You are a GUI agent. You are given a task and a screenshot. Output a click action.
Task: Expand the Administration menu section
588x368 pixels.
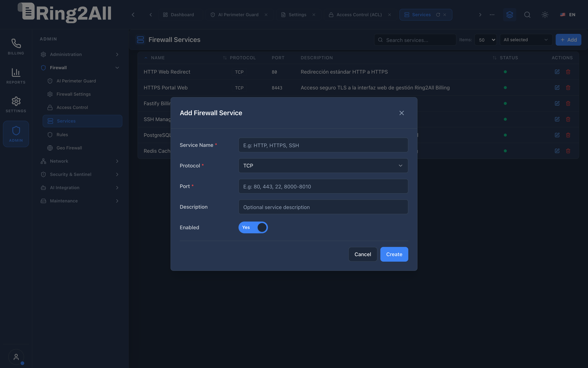pos(80,54)
